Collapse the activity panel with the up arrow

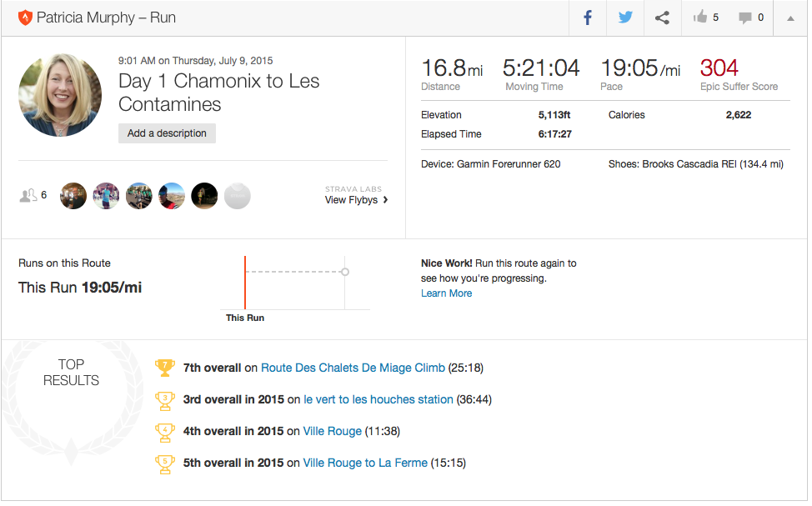790,18
